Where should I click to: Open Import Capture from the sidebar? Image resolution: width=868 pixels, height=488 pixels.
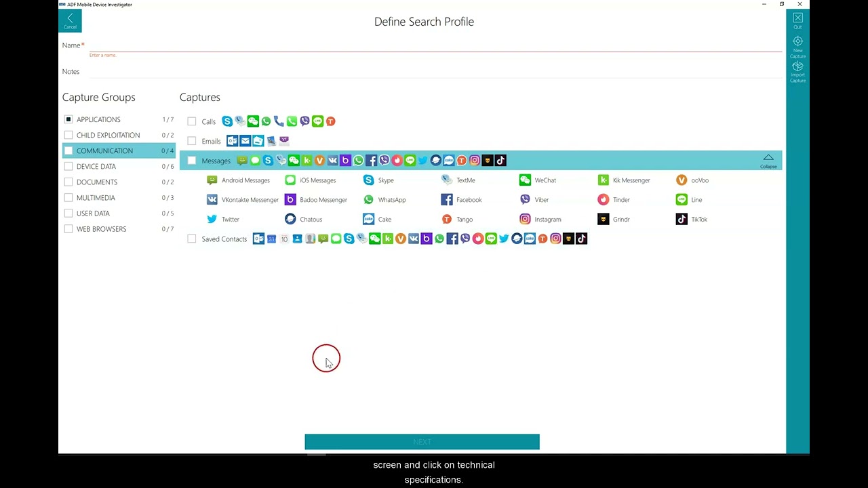point(797,72)
